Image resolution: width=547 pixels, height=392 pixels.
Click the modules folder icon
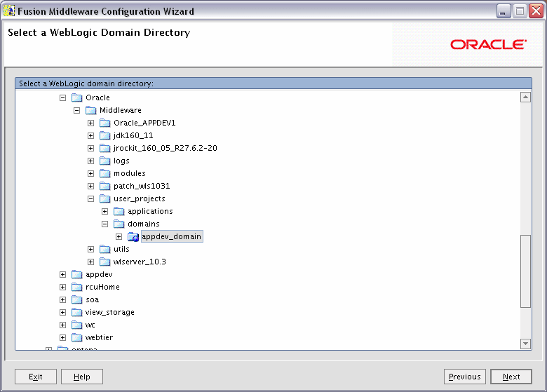104,173
